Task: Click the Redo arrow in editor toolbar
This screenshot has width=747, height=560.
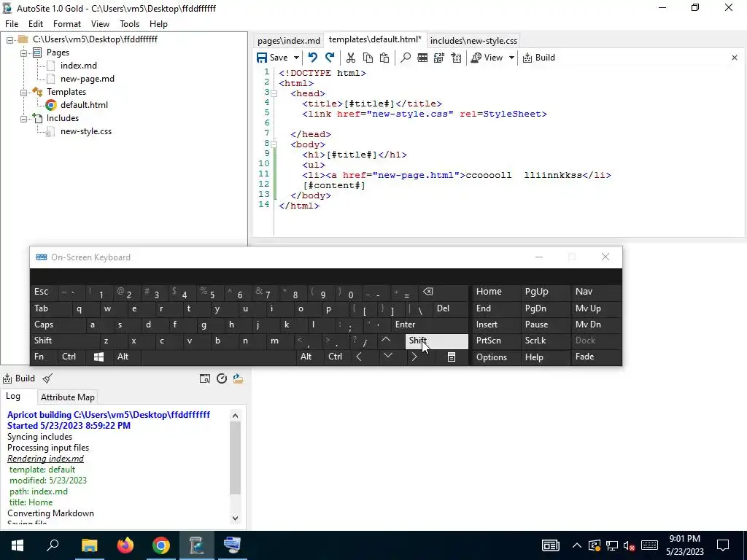Action: (330, 58)
